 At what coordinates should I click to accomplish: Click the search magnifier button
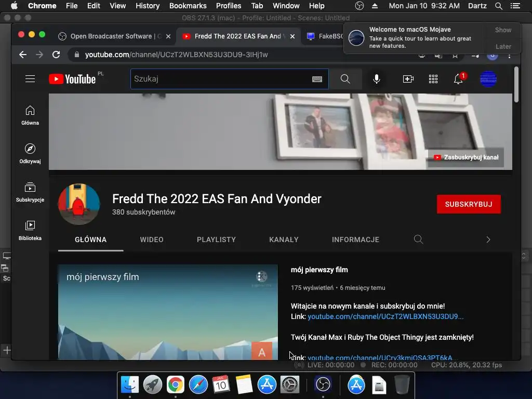(x=345, y=79)
